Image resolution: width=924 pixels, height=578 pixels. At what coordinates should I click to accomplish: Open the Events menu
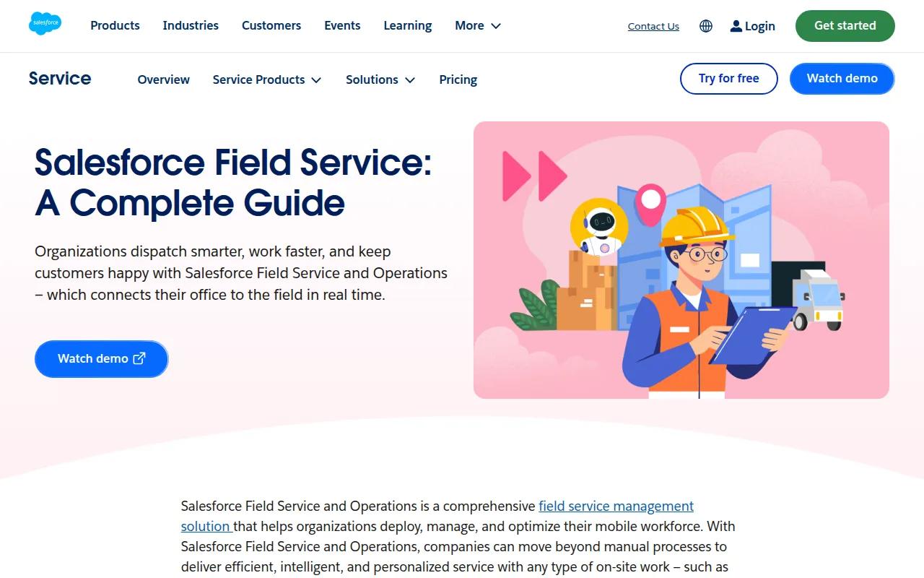coord(342,25)
